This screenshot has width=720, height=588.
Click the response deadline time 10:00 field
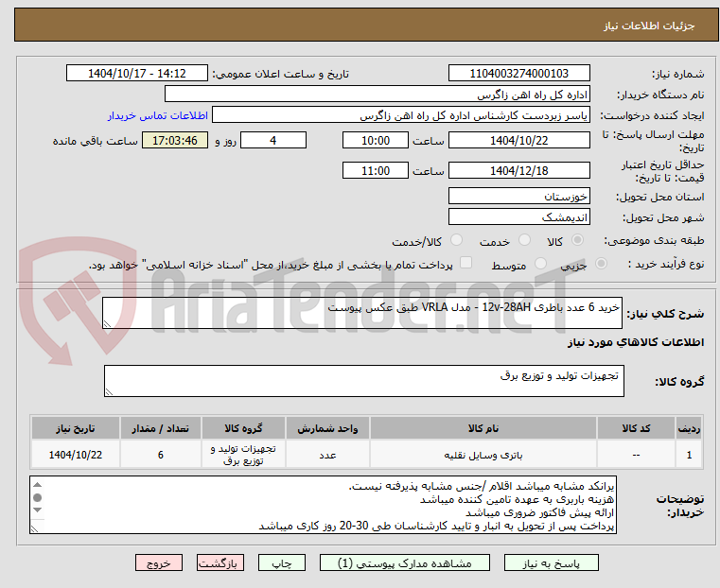(376, 140)
